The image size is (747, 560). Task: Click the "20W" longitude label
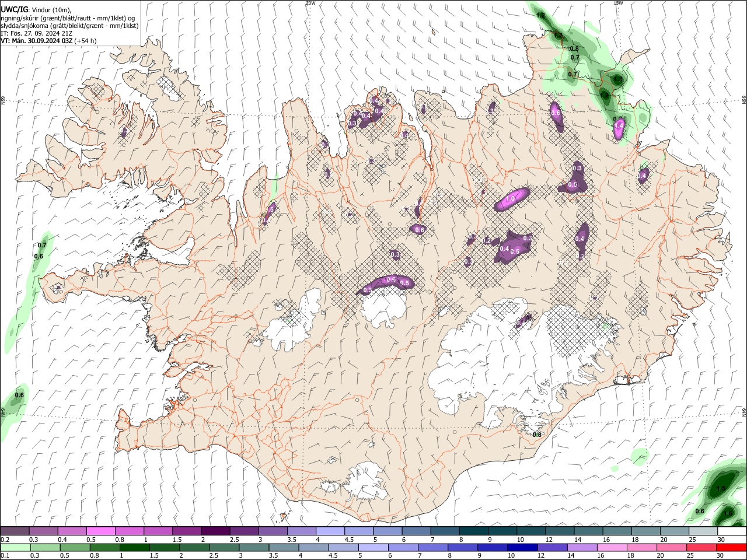(310, 3)
